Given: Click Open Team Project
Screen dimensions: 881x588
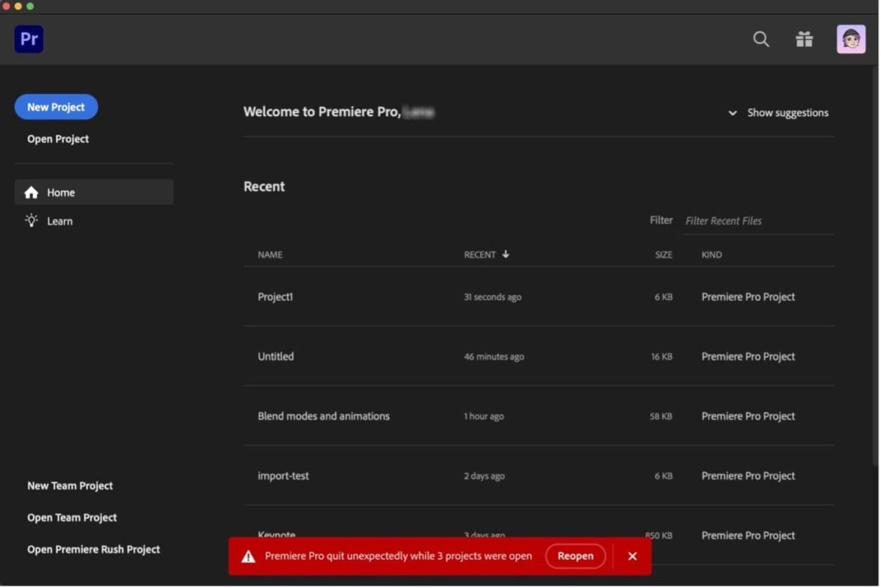Looking at the screenshot, I should [72, 518].
